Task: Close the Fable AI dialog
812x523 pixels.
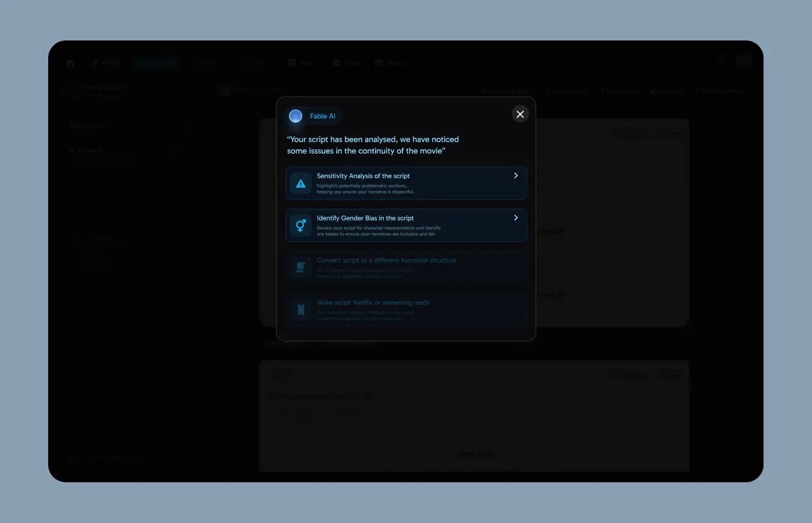Action: [520, 114]
